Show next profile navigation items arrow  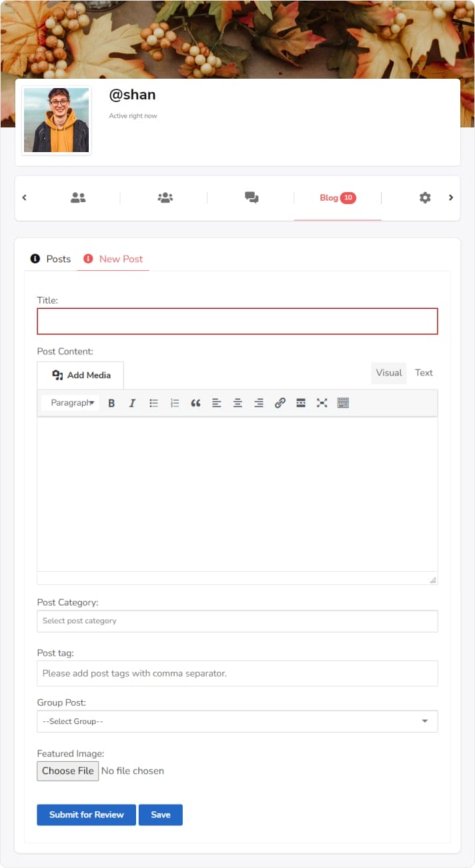point(451,197)
